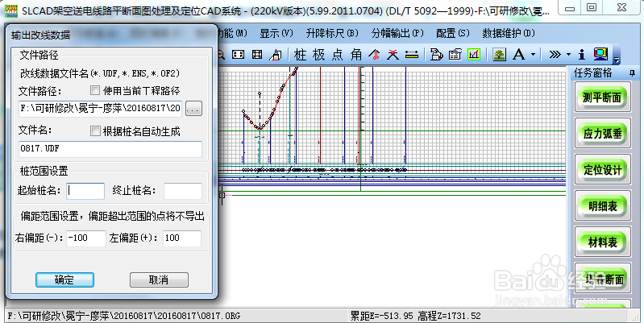Select the 桩 (stake) tool
Viewport: 644px width, 323px height.
coord(300,54)
